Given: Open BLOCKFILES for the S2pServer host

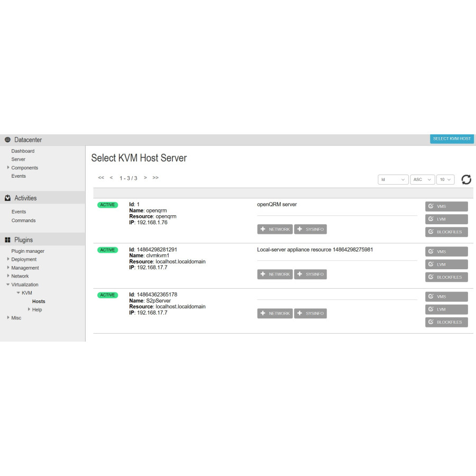Looking at the screenshot, I should [x=446, y=322].
